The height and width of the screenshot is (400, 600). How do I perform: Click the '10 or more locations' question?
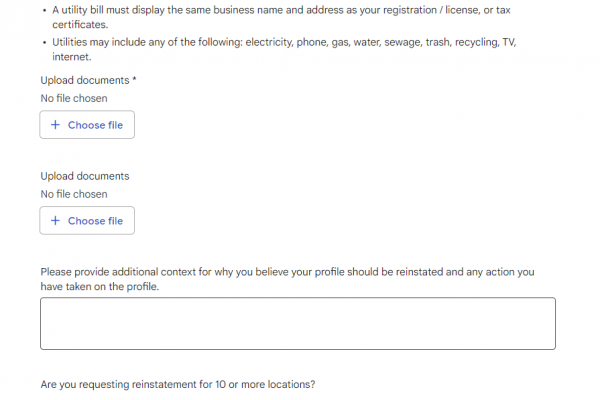[x=178, y=385]
